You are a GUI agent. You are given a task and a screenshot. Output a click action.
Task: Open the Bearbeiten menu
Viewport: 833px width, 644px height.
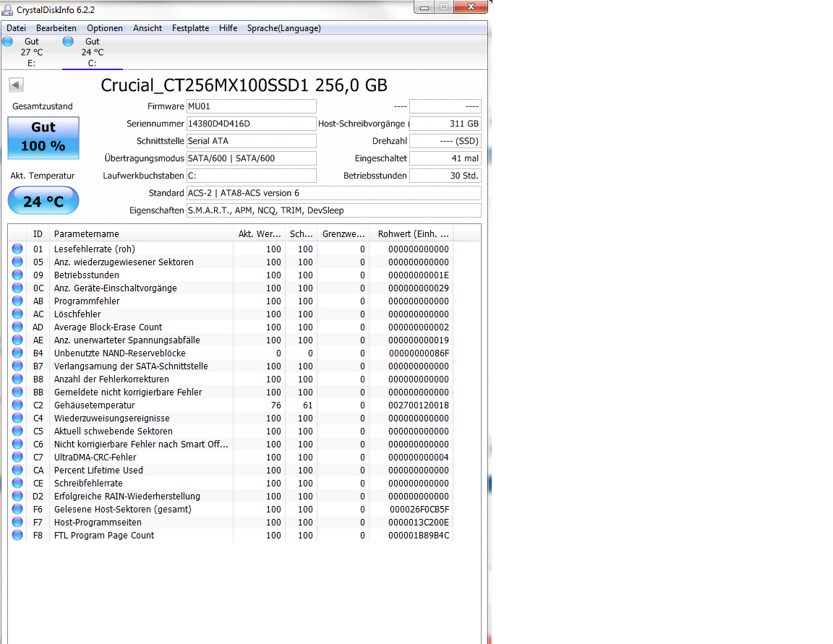coord(56,28)
